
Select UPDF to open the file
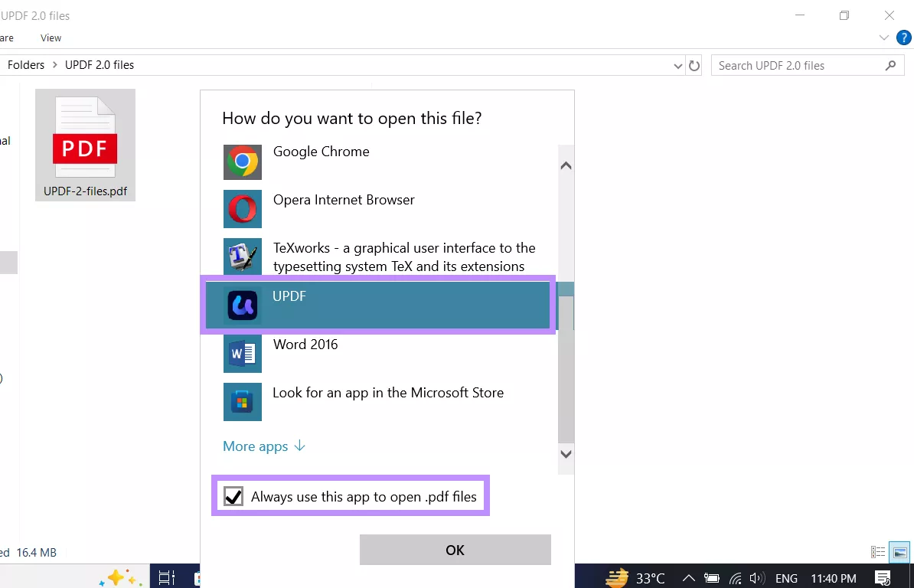[x=289, y=296]
